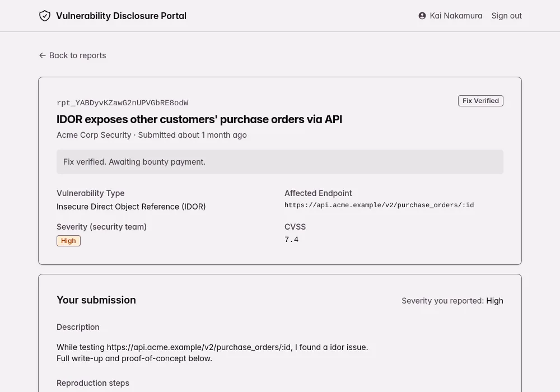Click description line mentioning idor issue
Viewport: 560px width, 392px height.
click(212, 347)
